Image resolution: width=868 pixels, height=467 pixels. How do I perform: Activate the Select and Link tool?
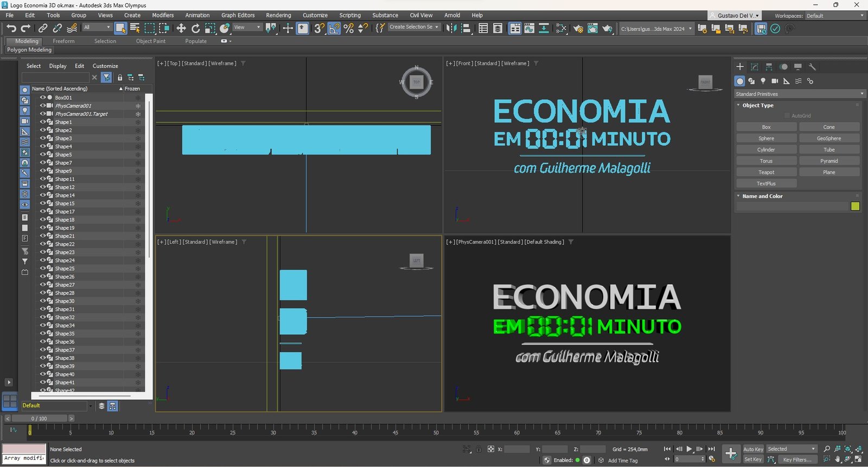pos(43,28)
